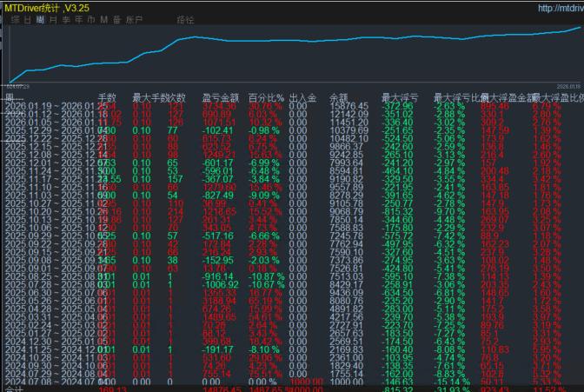Click the balance value 12142.09
The image size is (584, 392).
[349, 115]
